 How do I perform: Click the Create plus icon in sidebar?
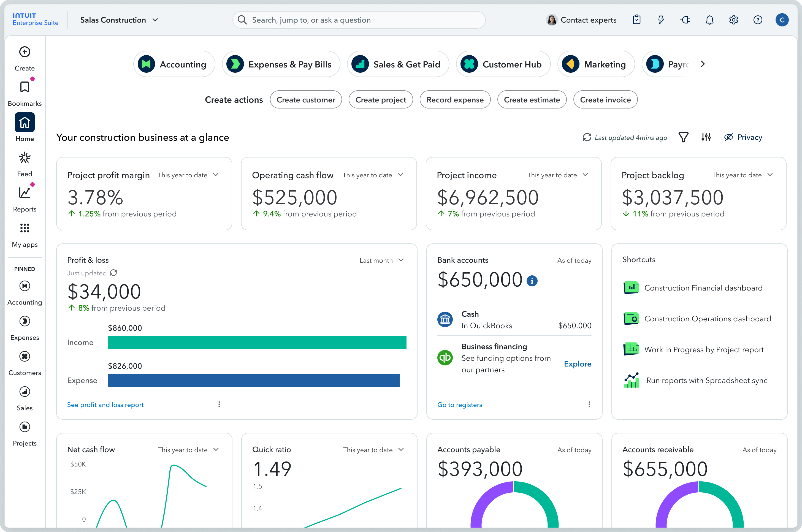click(25, 52)
